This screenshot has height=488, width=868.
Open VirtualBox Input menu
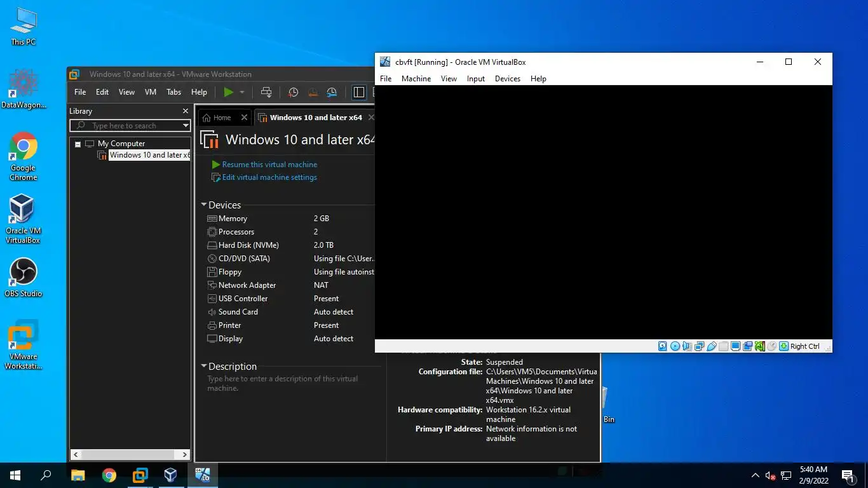(476, 79)
